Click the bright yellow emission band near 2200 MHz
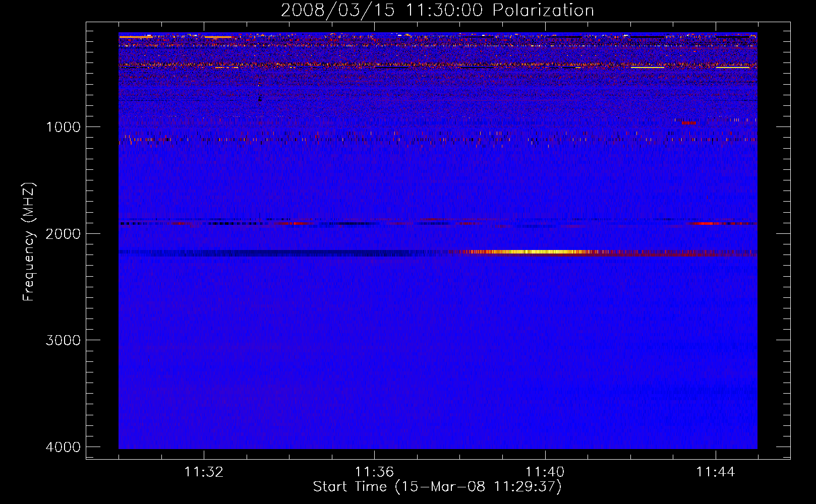 [535, 251]
